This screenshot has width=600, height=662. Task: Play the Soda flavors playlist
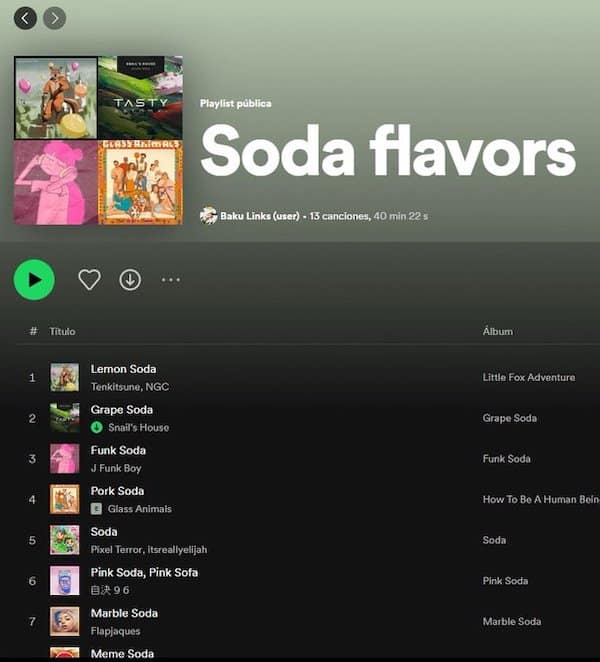tap(34, 279)
